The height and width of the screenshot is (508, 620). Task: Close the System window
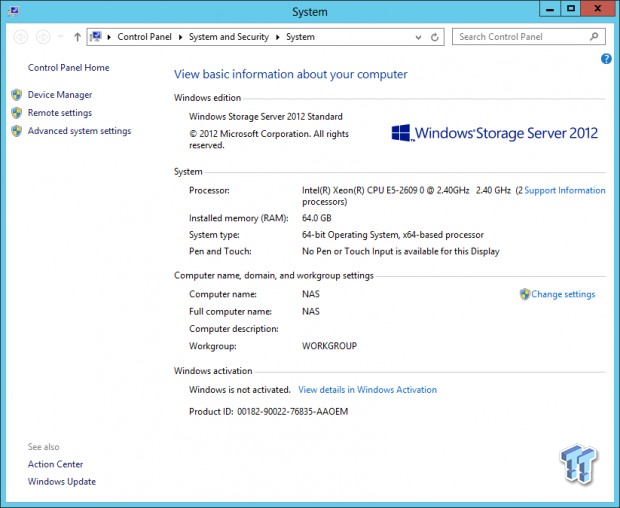(597, 9)
